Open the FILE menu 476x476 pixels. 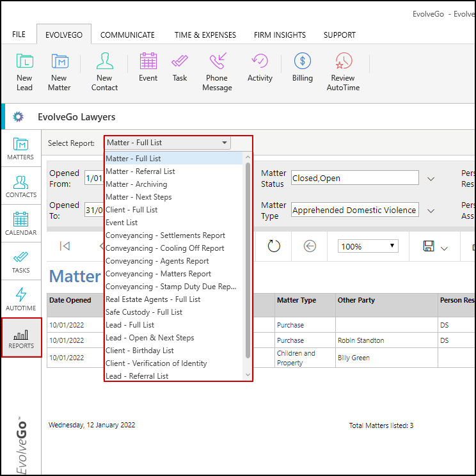point(19,35)
